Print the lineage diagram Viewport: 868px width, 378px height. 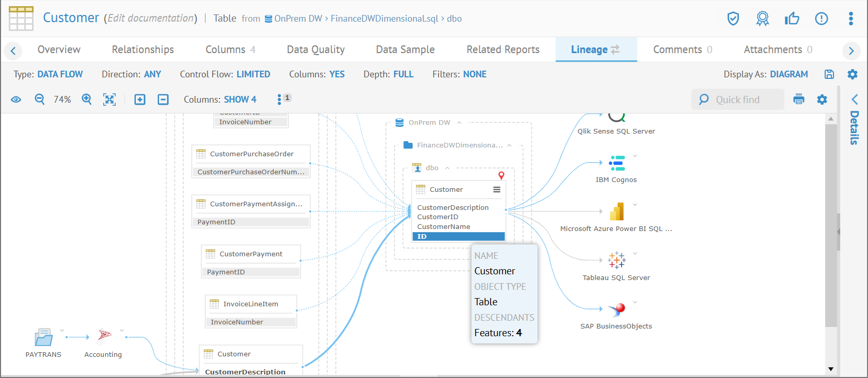click(798, 100)
